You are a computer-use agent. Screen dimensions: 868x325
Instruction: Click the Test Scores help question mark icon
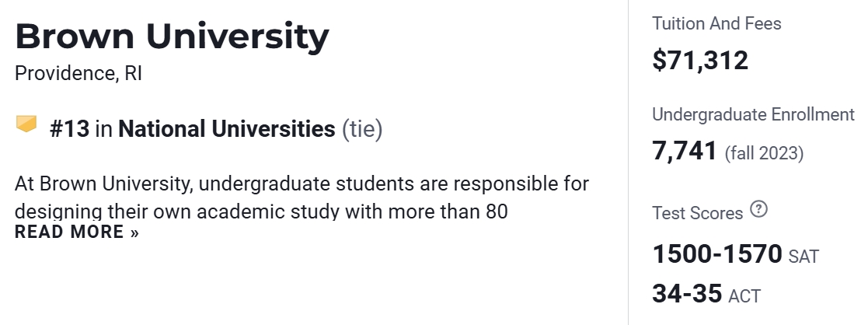[759, 210]
